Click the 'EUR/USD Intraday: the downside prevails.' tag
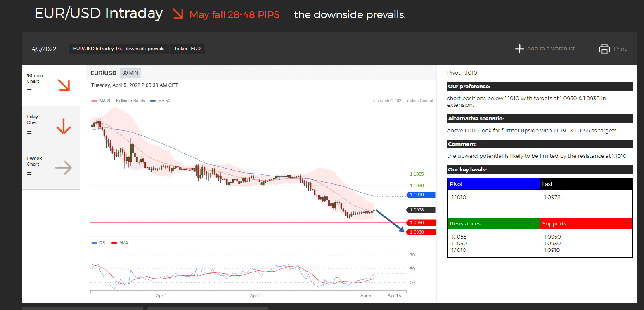Screen dimensions: 644x310 [x=119, y=49]
